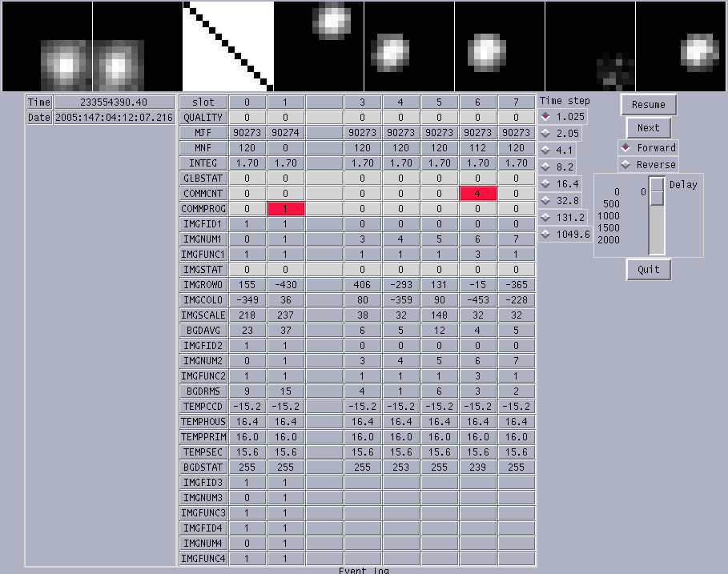728x574 pixels.
Task: Click the TEMPPRIM row label
Action: (203, 437)
